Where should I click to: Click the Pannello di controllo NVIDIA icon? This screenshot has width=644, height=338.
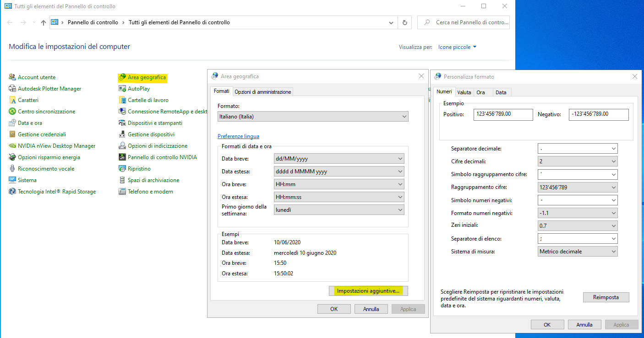(x=122, y=157)
